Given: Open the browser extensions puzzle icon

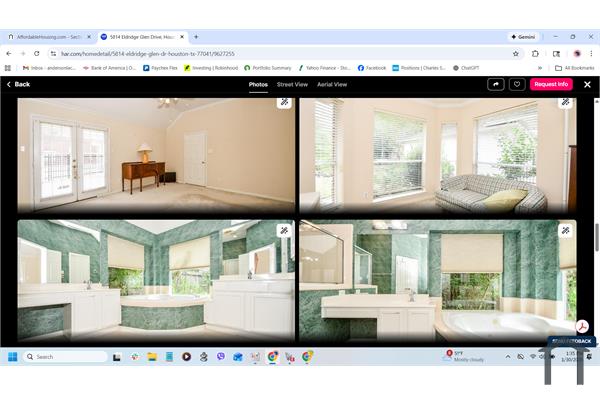Looking at the screenshot, I should (x=535, y=54).
